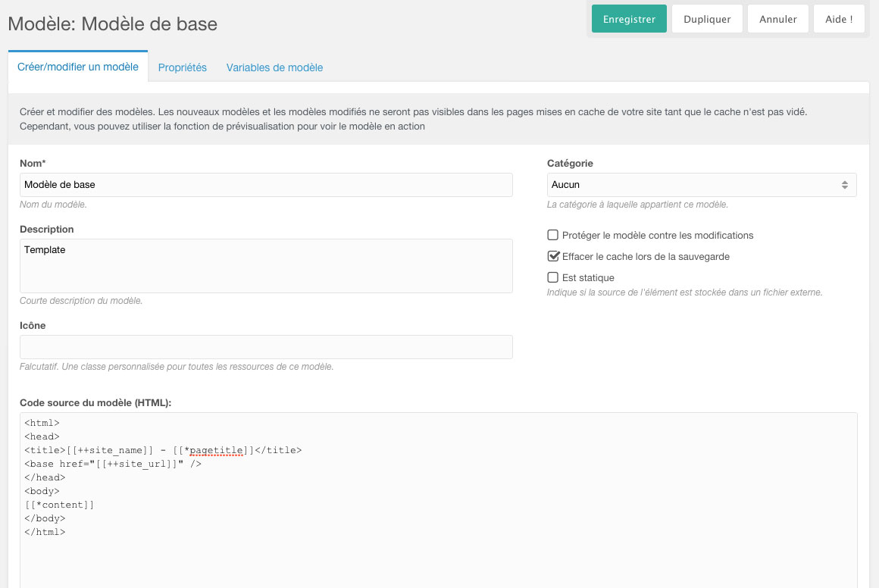This screenshot has height=588, width=879.
Task: Click the opening <body> tag line
Action: pos(42,491)
